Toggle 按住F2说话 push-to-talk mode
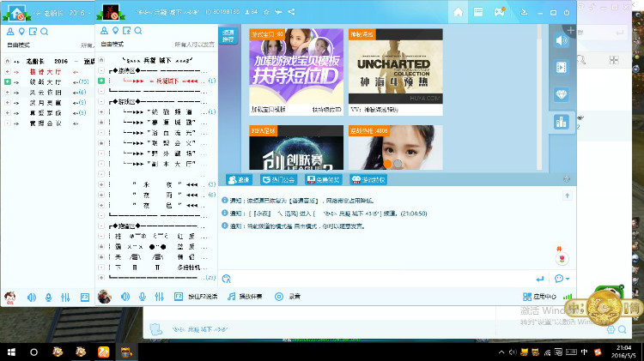The width and height of the screenshot is (644, 361). [x=196, y=297]
